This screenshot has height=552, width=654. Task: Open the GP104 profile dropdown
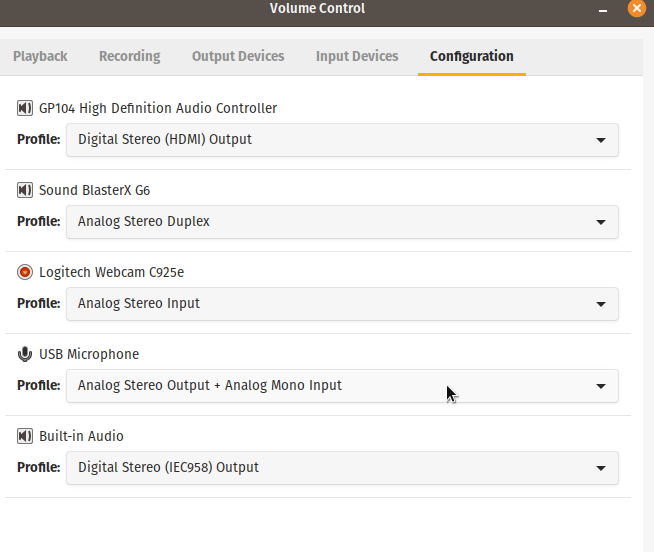tap(342, 140)
